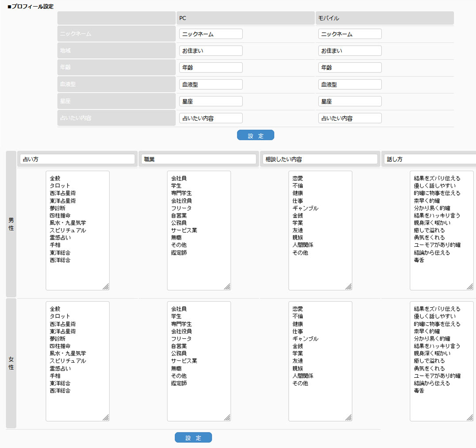Focus the 相談したい内容 header input
This screenshot has width=476, height=448.
[x=320, y=159]
